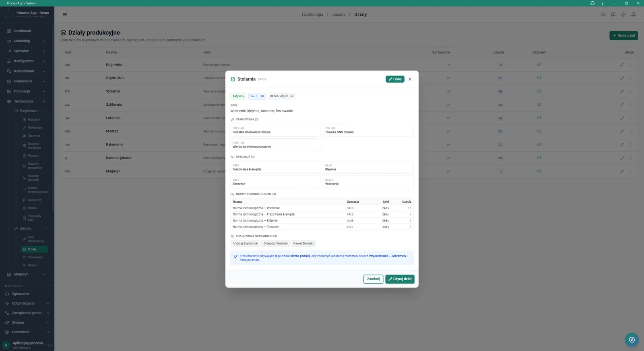
Task: Open the hamburger sidebar menu icon
Action: coord(65,14)
